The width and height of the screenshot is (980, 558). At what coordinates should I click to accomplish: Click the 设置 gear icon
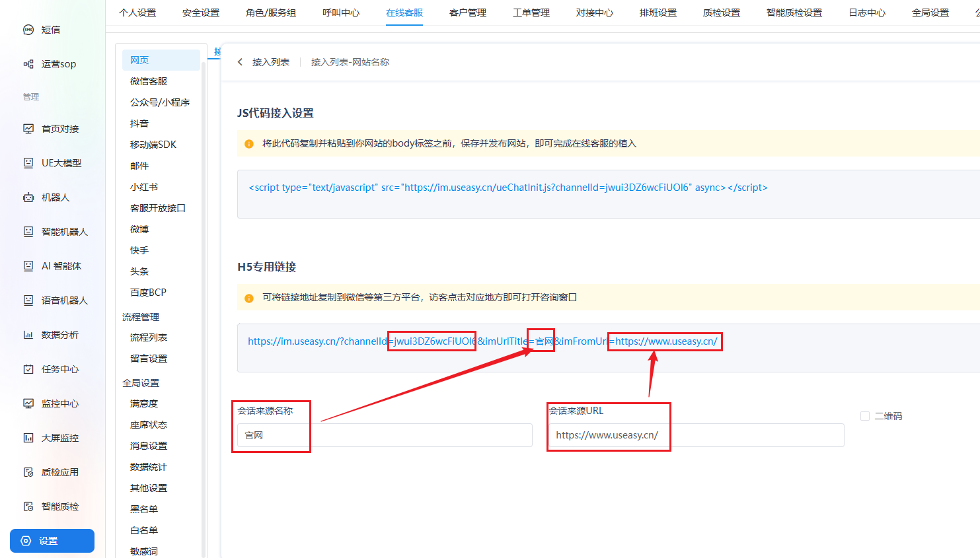point(26,541)
